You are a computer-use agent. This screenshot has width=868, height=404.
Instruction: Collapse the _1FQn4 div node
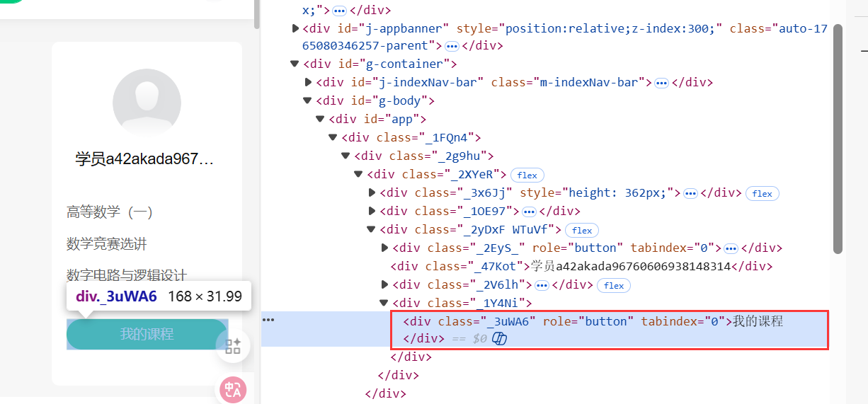tap(333, 137)
